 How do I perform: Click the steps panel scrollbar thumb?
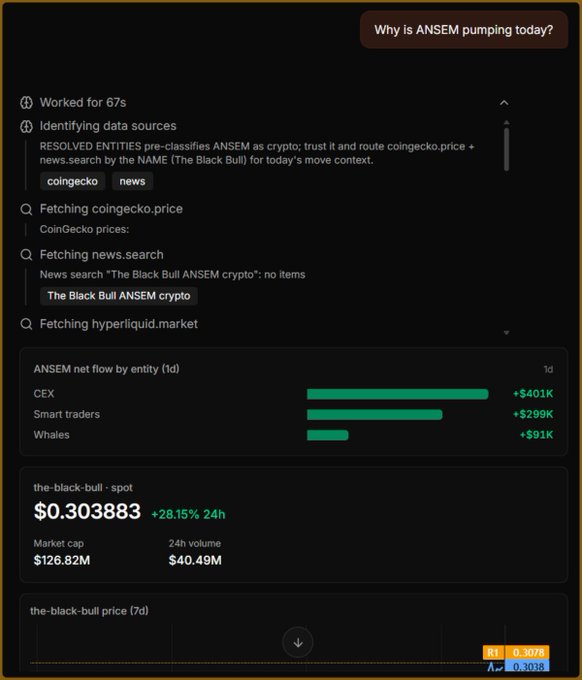tap(506, 149)
